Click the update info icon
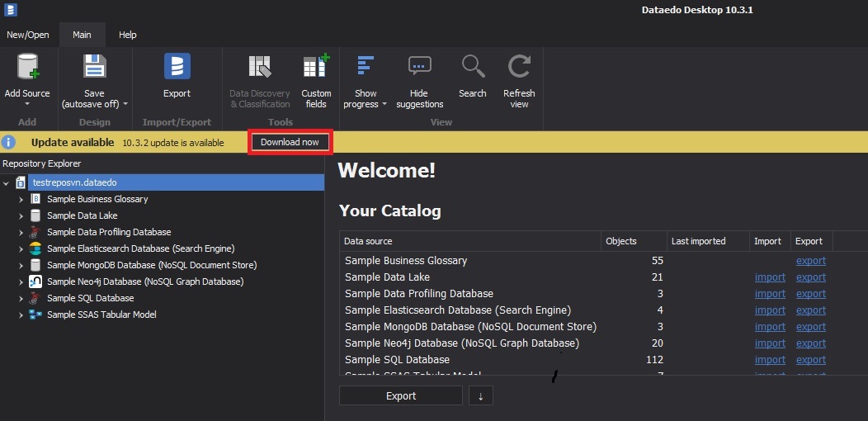The image size is (868, 421). [8, 142]
